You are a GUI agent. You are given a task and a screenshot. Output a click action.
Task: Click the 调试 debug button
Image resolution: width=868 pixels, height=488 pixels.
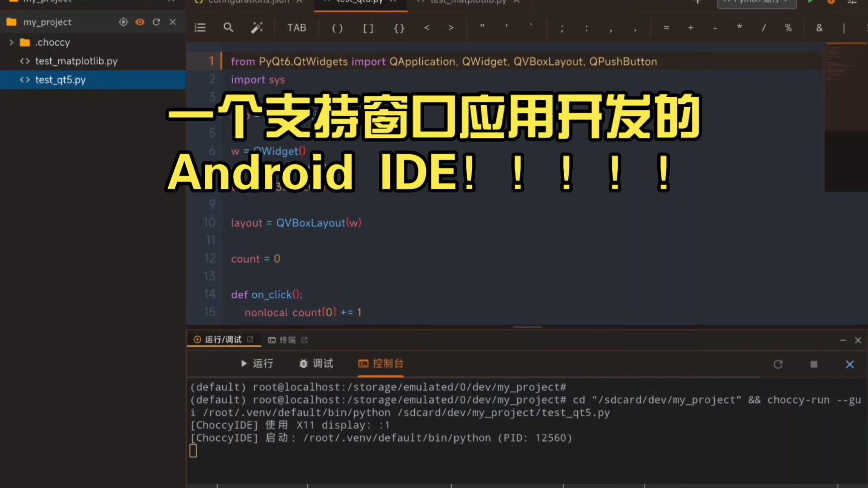[316, 364]
